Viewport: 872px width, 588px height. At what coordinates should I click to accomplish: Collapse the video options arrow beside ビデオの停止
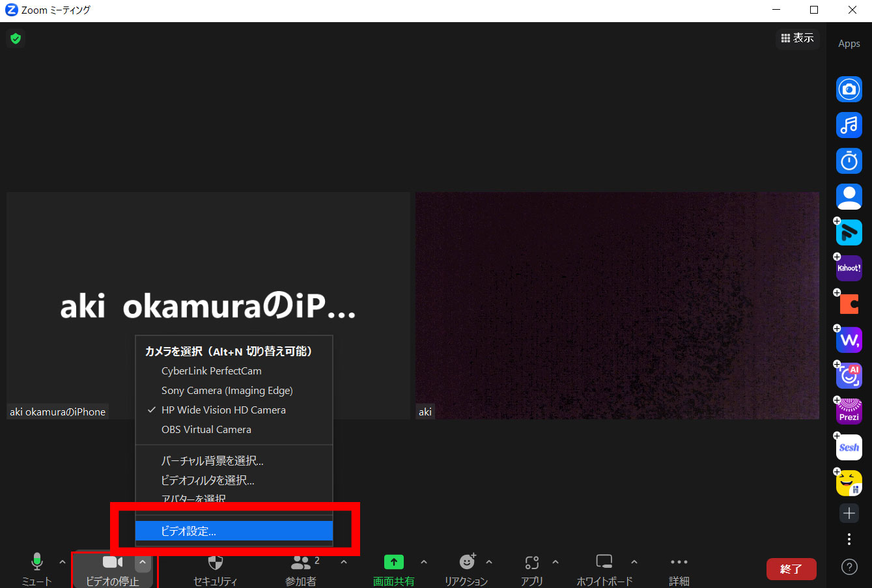[x=143, y=563]
